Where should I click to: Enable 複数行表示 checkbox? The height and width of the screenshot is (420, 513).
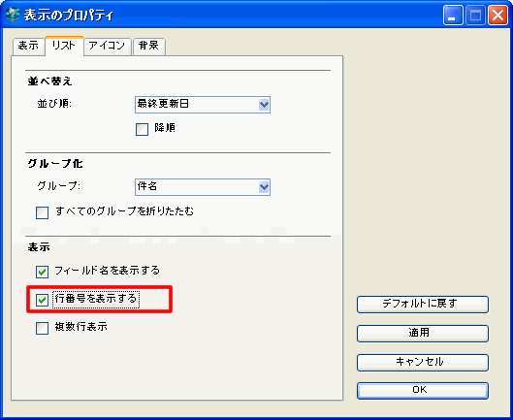43,329
